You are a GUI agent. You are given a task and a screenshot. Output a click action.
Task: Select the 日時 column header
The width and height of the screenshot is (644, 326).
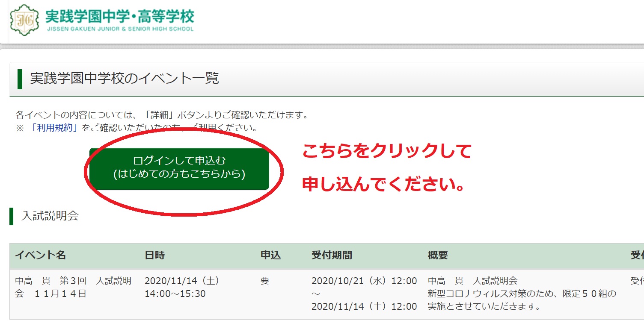(154, 256)
